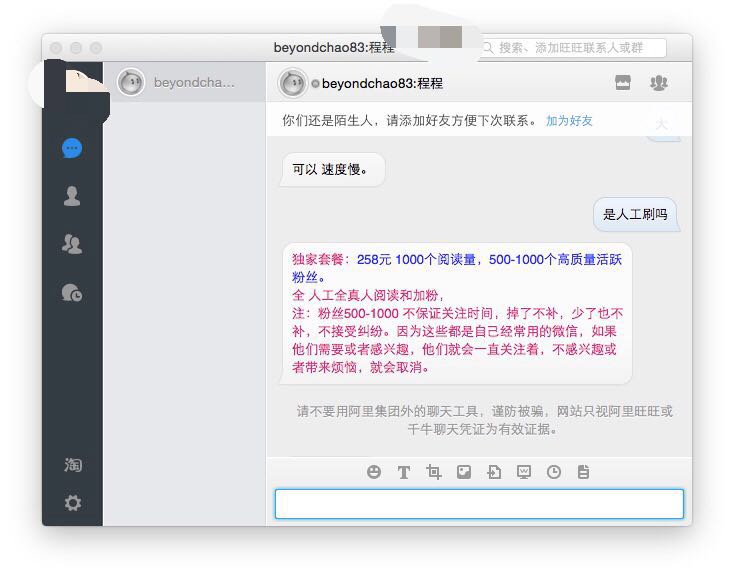Screen dimensions: 734x576
Task: Insert an emoji with the smiley icon
Action: [x=374, y=472]
